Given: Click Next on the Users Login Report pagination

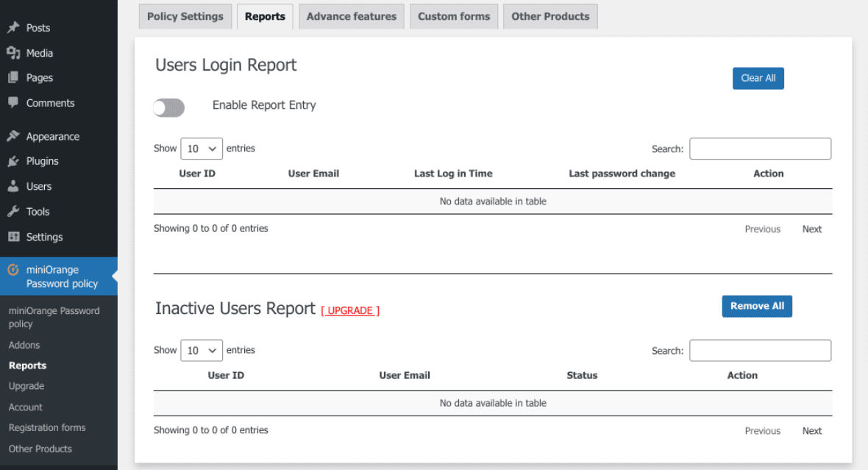Looking at the screenshot, I should click(x=811, y=229).
